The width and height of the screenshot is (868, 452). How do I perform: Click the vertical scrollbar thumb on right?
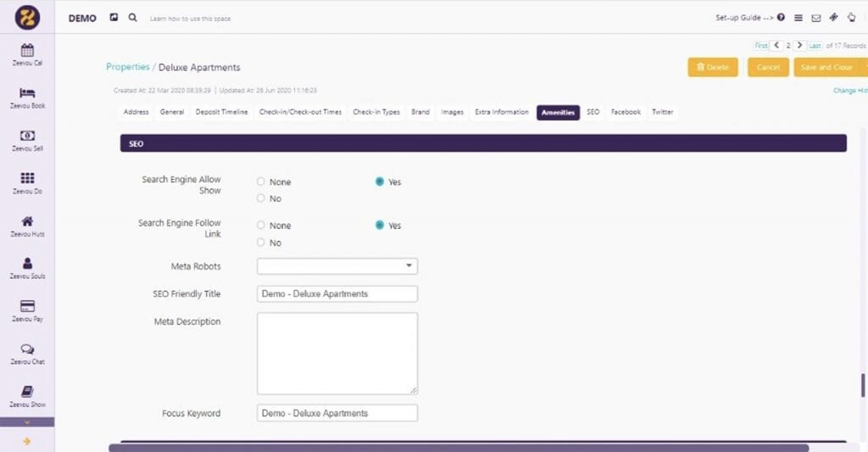click(x=863, y=385)
